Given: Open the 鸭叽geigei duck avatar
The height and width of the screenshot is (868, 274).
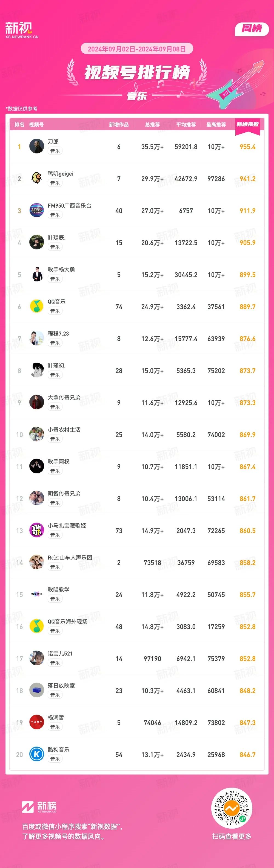Looking at the screenshot, I should click(36, 178).
